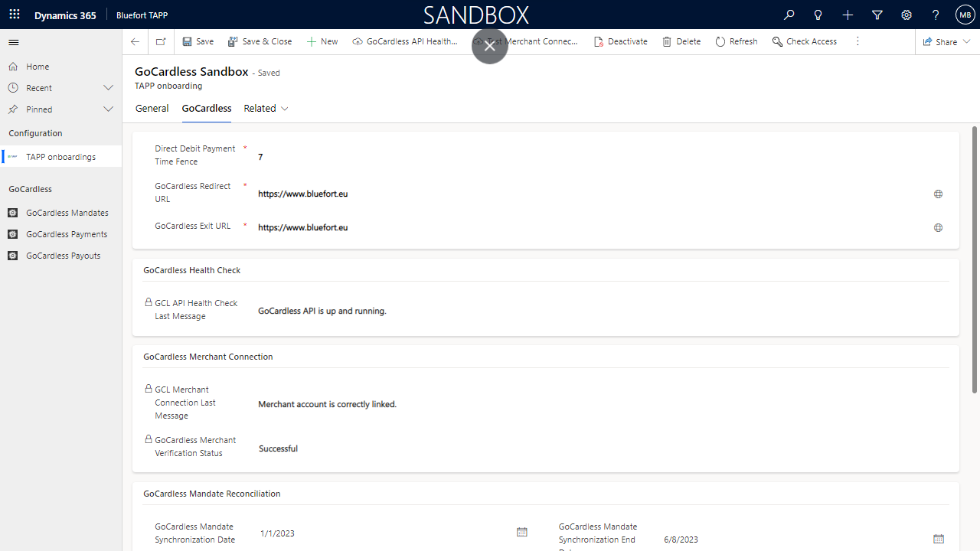Click Deactivate in the command bar
The image size is (980, 551).
(621, 42)
